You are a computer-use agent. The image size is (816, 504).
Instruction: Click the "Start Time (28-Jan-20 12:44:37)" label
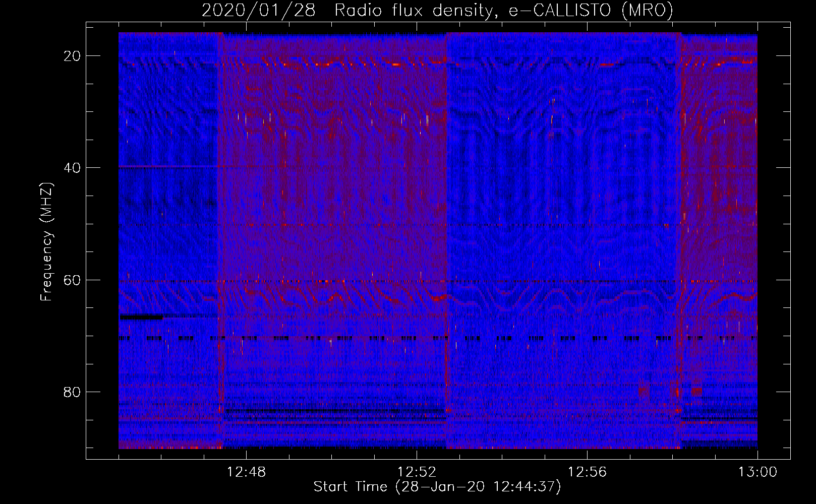pyautogui.click(x=437, y=487)
